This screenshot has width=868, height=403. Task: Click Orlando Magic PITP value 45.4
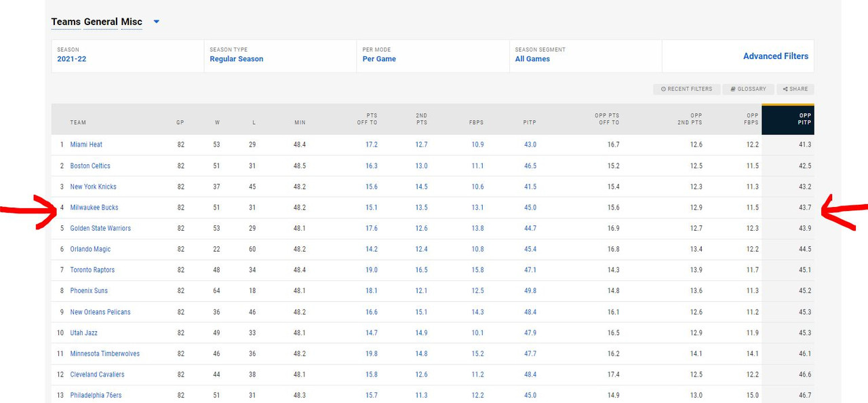pos(530,249)
